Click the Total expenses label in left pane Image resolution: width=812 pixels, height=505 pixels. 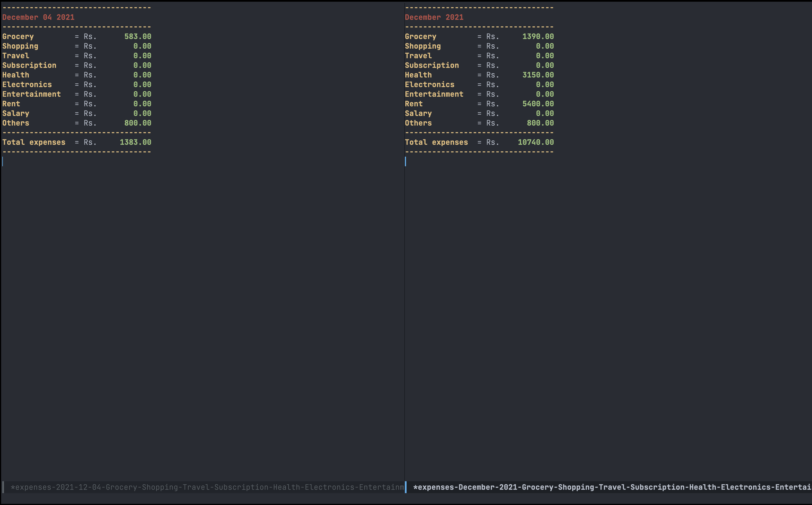(34, 142)
